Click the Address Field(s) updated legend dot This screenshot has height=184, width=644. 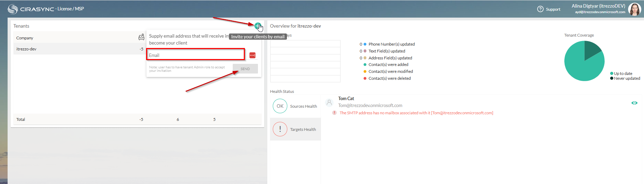pyautogui.click(x=365, y=58)
